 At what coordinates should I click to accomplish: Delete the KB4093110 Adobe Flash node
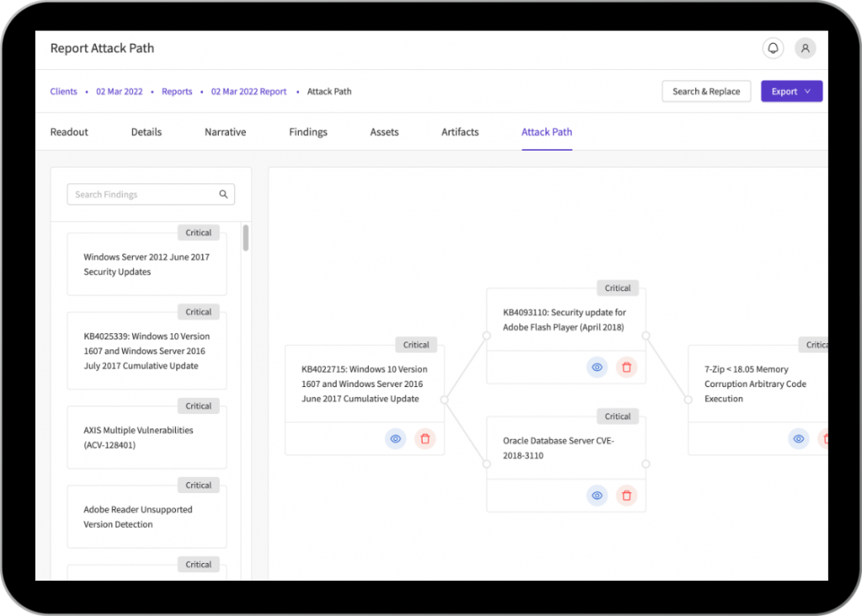626,367
